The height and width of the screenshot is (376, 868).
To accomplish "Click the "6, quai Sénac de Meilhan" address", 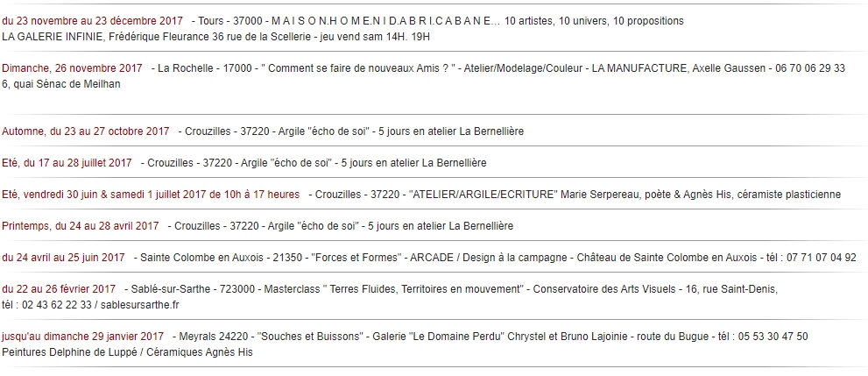I will tap(61, 85).
